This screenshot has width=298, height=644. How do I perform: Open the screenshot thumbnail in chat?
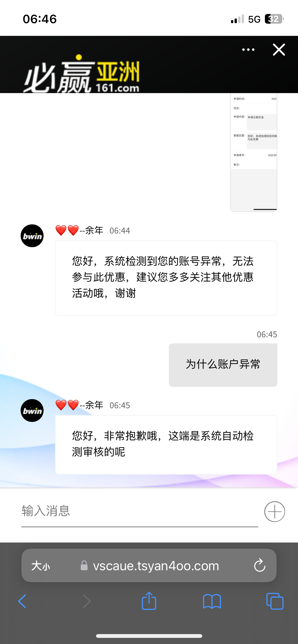pyautogui.click(x=254, y=152)
